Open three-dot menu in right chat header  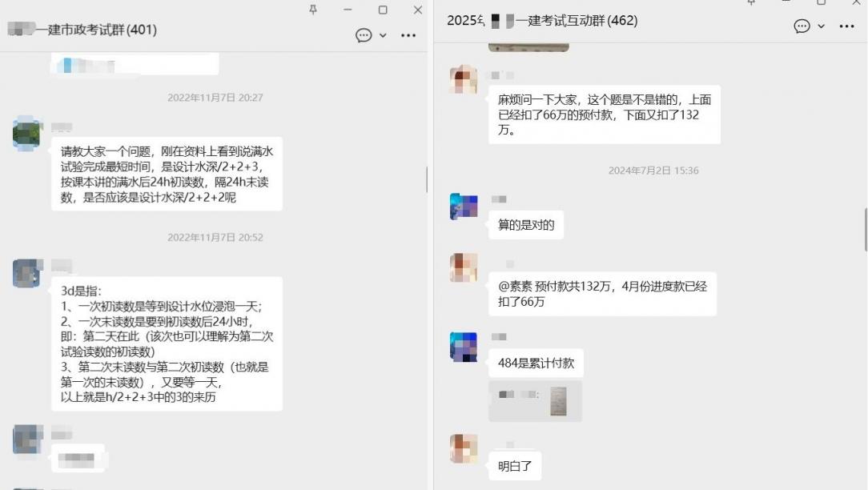click(846, 26)
